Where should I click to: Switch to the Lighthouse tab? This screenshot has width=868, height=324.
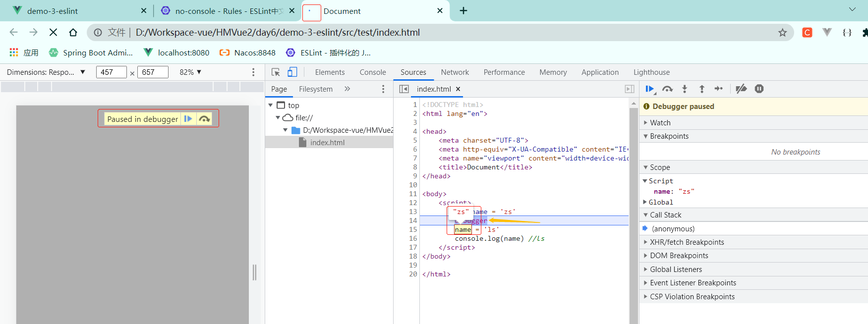[x=651, y=72]
